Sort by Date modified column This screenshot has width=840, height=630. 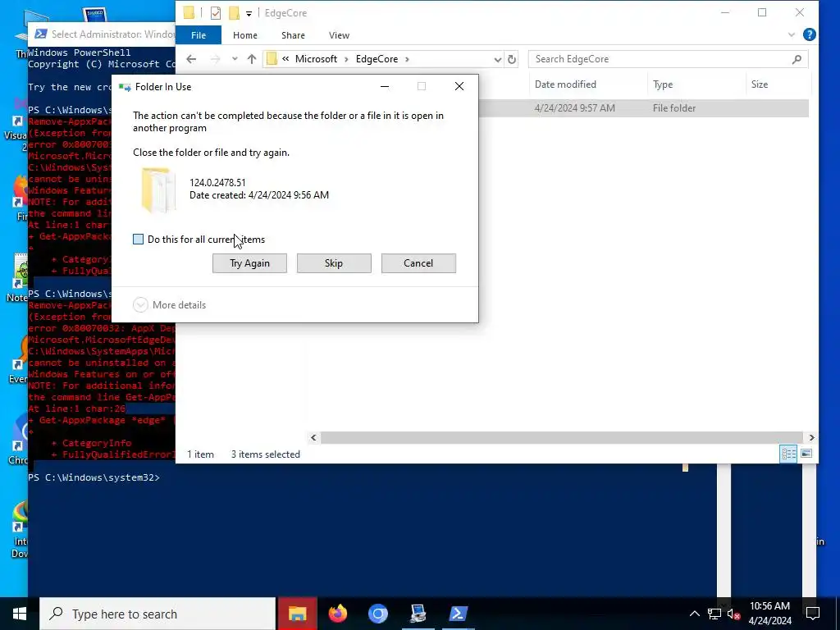point(565,84)
